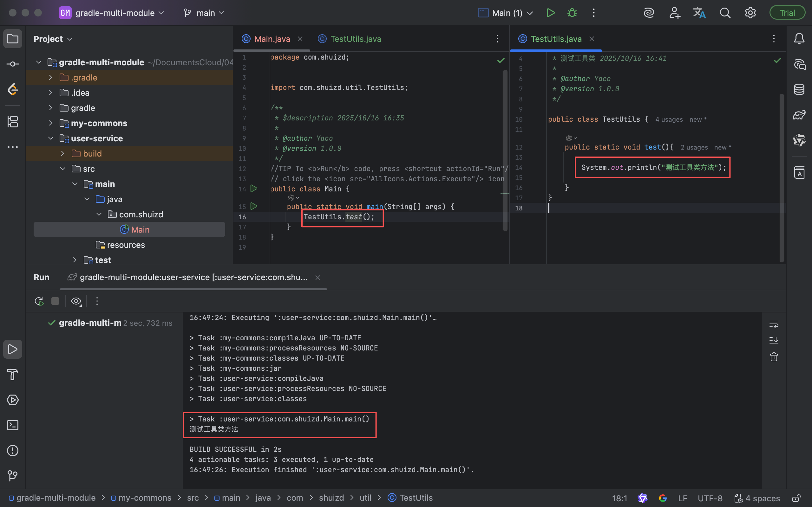Clear Run console output with trash icon
This screenshot has height=507, width=812.
tap(774, 357)
